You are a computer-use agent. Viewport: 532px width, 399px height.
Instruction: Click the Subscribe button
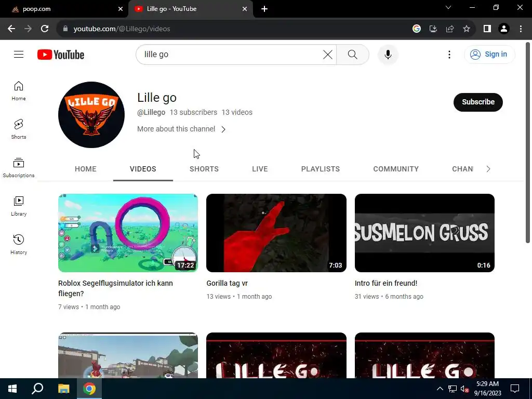point(478,102)
